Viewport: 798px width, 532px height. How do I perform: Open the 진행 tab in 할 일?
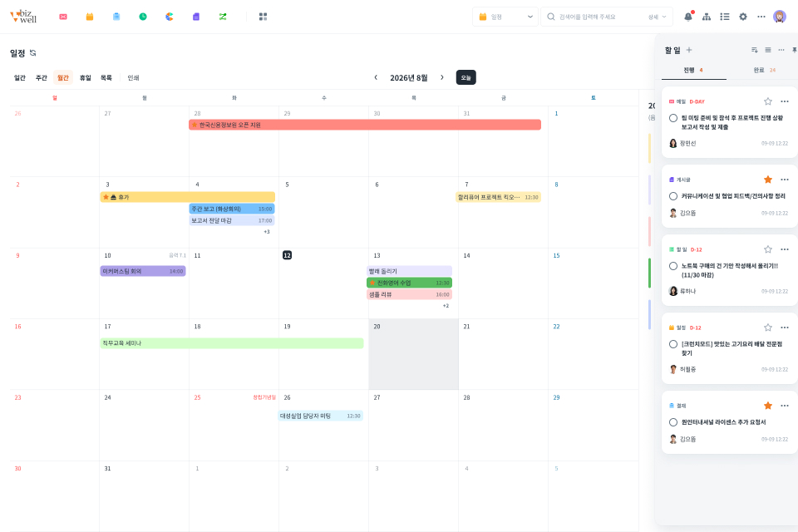tap(693, 71)
